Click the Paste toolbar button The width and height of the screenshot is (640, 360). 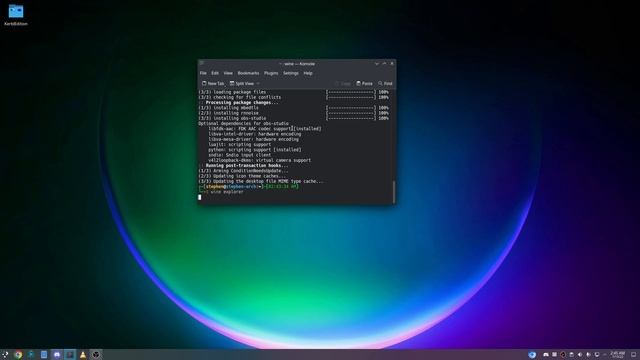click(364, 83)
